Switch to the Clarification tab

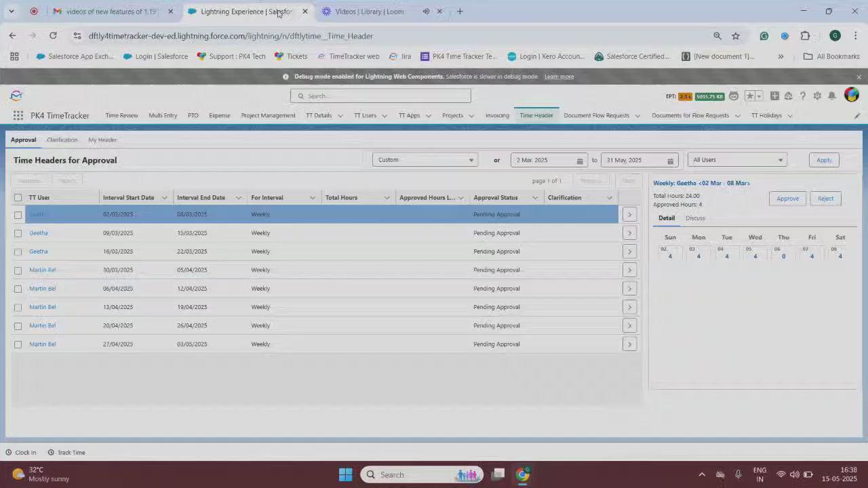tap(62, 140)
